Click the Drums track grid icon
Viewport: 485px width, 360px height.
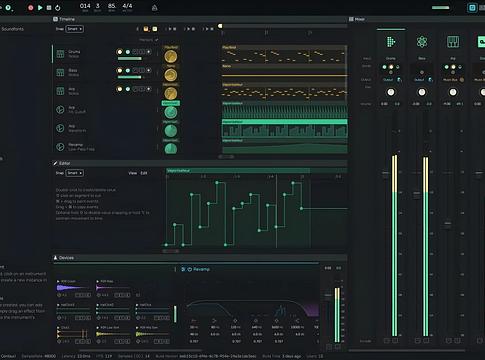pyautogui.click(x=60, y=54)
